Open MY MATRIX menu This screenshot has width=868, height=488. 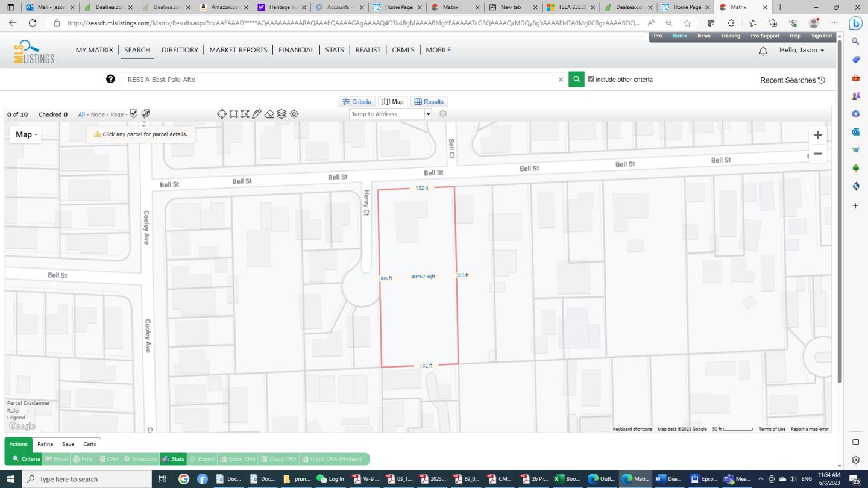(94, 50)
